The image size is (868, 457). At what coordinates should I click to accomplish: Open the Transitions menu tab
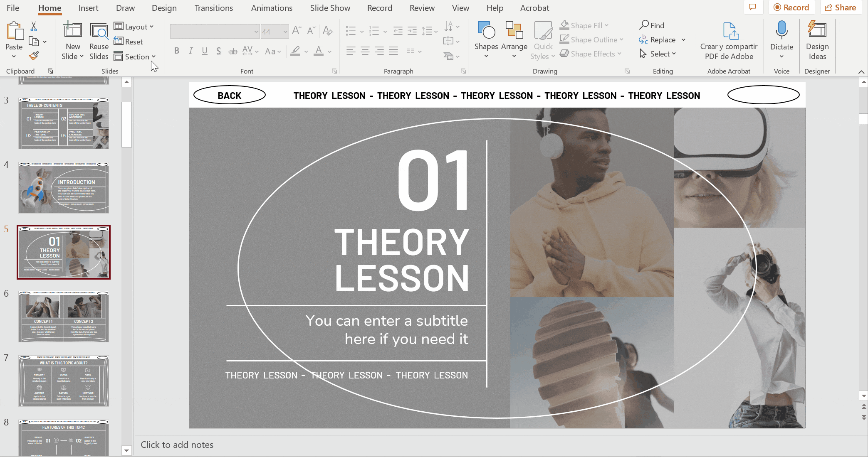(x=213, y=8)
